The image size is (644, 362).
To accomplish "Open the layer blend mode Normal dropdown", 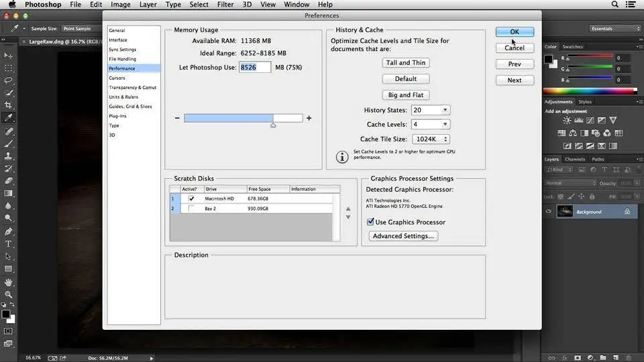I will pos(570,183).
